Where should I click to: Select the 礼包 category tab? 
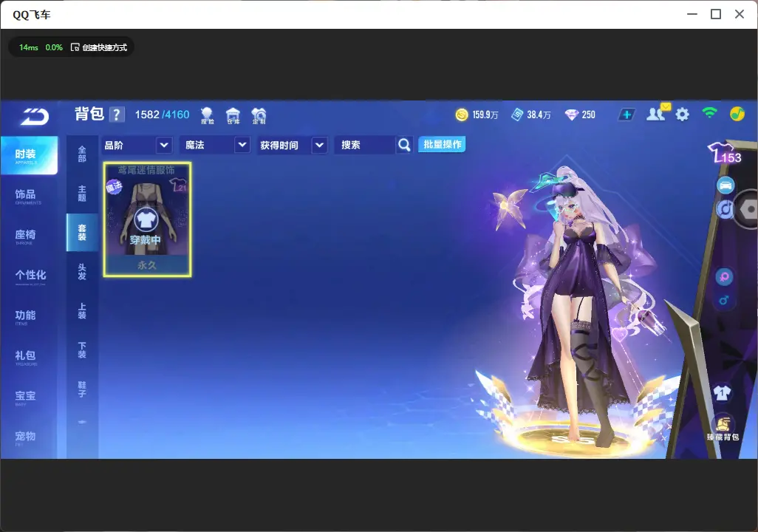pyautogui.click(x=29, y=357)
